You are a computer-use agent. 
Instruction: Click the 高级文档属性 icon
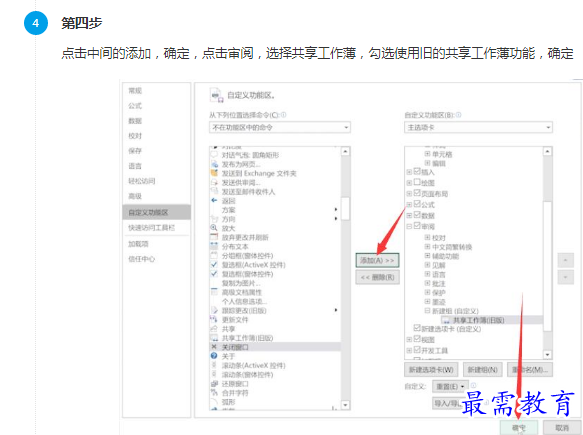tap(214, 292)
